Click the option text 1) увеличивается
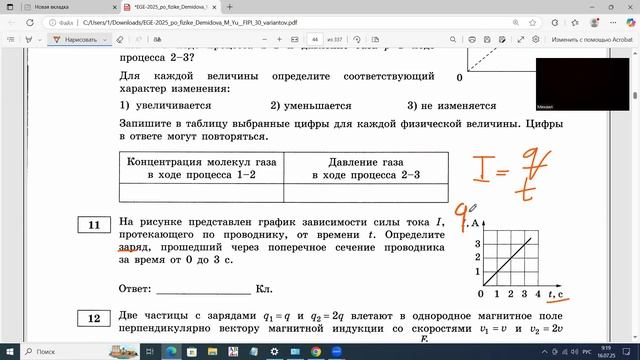Screen dimensions: 640x360 tap(166, 106)
